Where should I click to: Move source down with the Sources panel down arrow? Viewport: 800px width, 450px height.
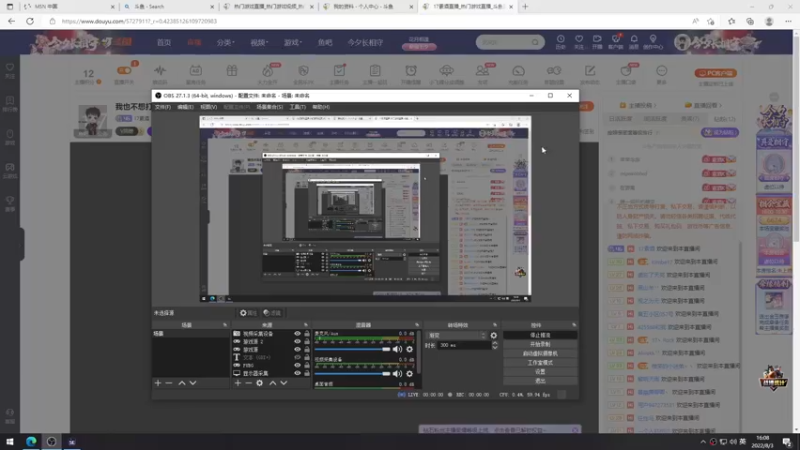click(x=284, y=383)
